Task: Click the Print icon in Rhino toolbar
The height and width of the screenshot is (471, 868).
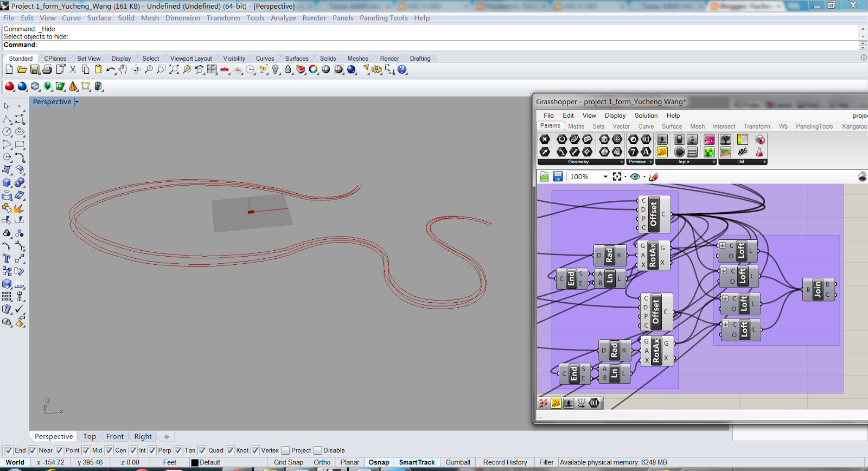Action: tap(47, 69)
